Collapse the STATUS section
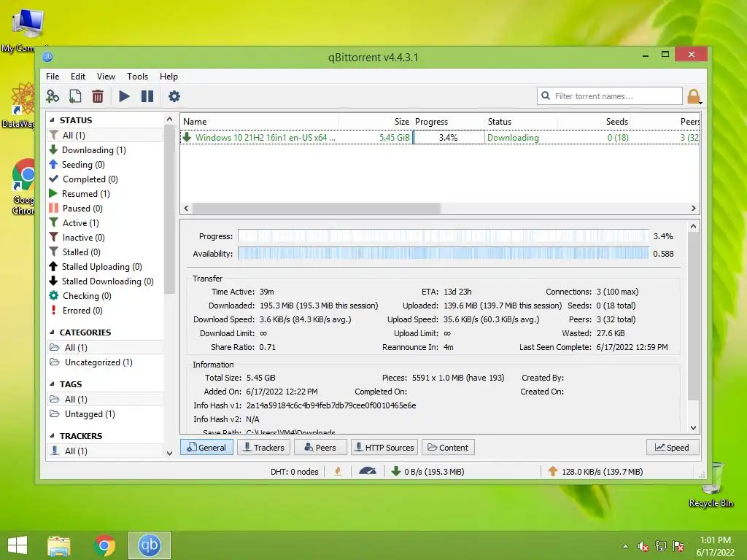The height and width of the screenshot is (560, 747). click(53, 120)
